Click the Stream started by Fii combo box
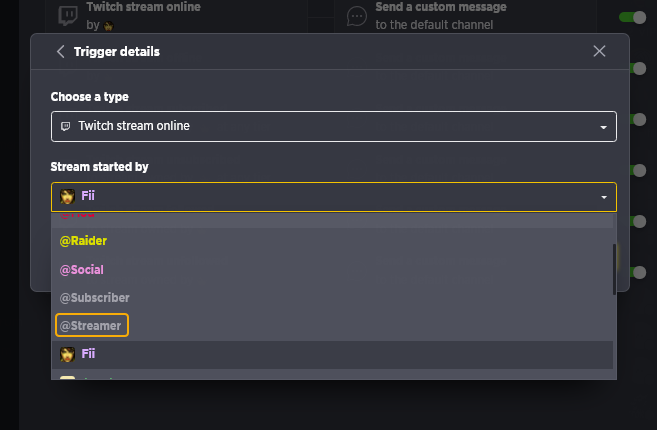 [x=334, y=197]
